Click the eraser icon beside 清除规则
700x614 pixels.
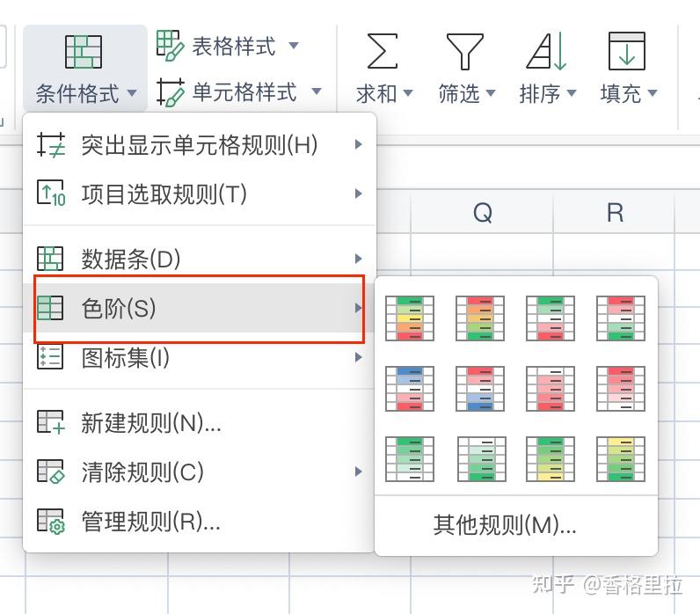(x=51, y=471)
